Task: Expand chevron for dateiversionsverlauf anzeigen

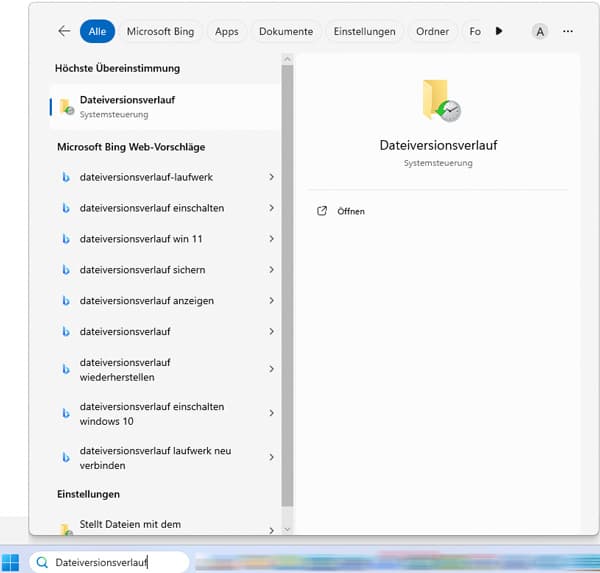Action: pos(271,301)
